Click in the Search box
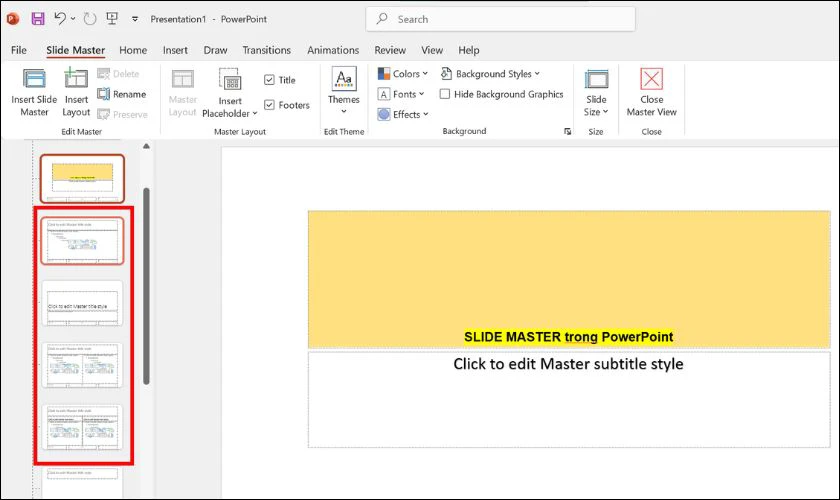 500,19
